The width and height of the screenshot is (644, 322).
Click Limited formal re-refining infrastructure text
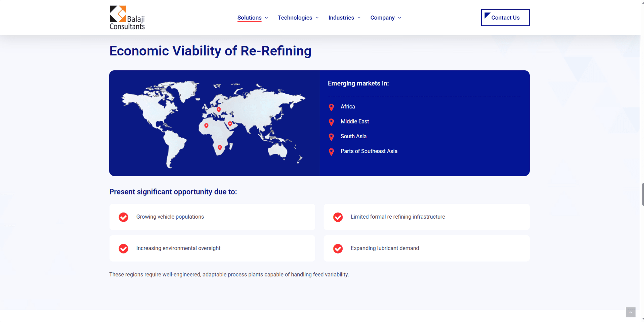point(398,217)
